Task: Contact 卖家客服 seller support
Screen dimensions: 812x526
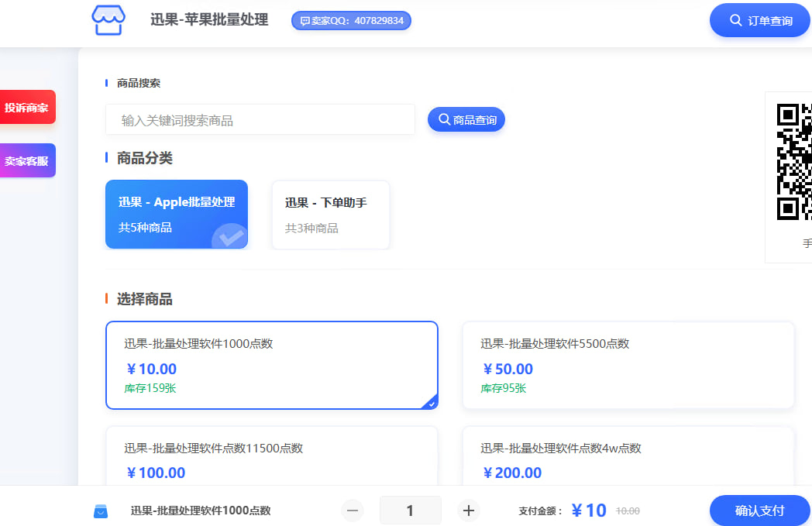Action: pos(27,160)
